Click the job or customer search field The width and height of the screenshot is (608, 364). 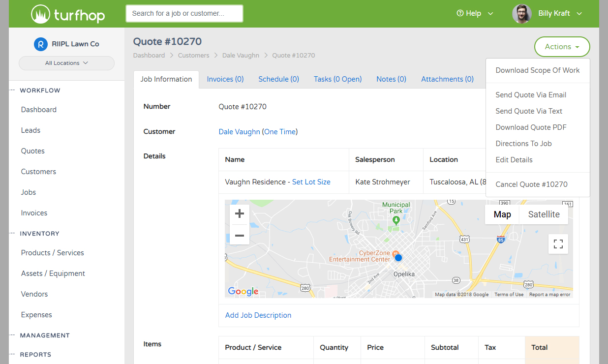(x=184, y=14)
